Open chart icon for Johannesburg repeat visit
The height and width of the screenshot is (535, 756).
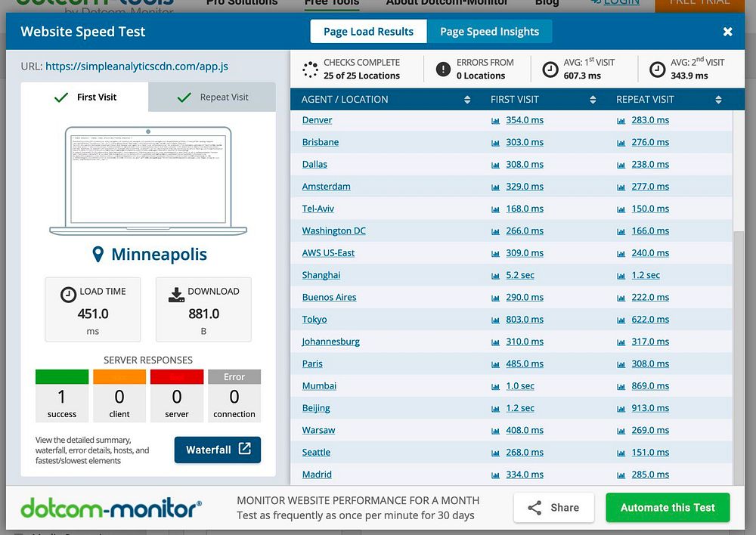pos(621,343)
